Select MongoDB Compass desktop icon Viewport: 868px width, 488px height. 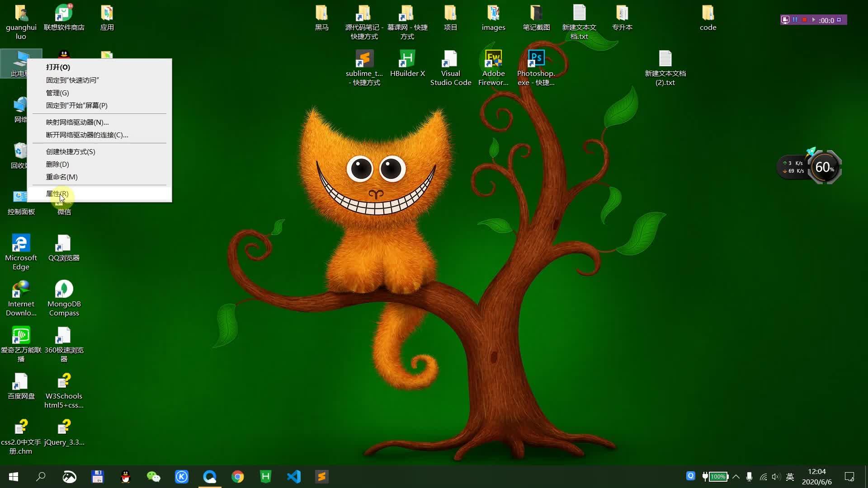[64, 298]
